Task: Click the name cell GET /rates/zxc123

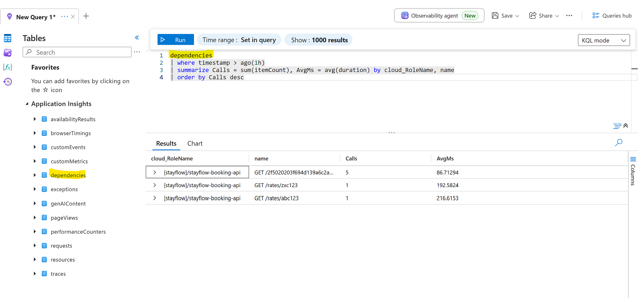Action: (x=276, y=185)
